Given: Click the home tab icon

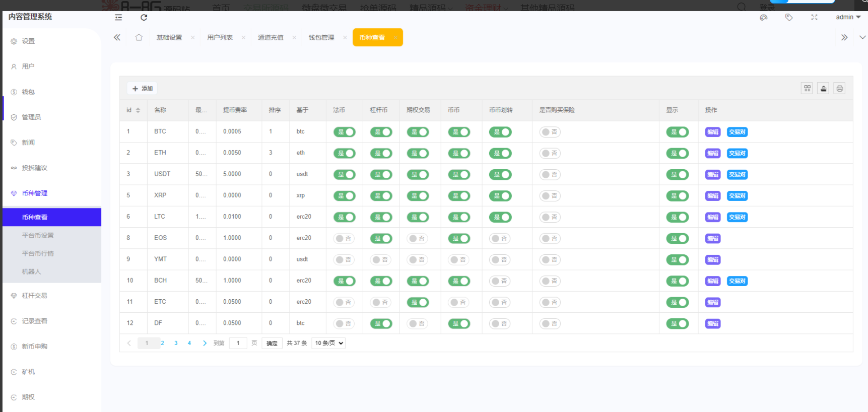Looking at the screenshot, I should point(139,38).
